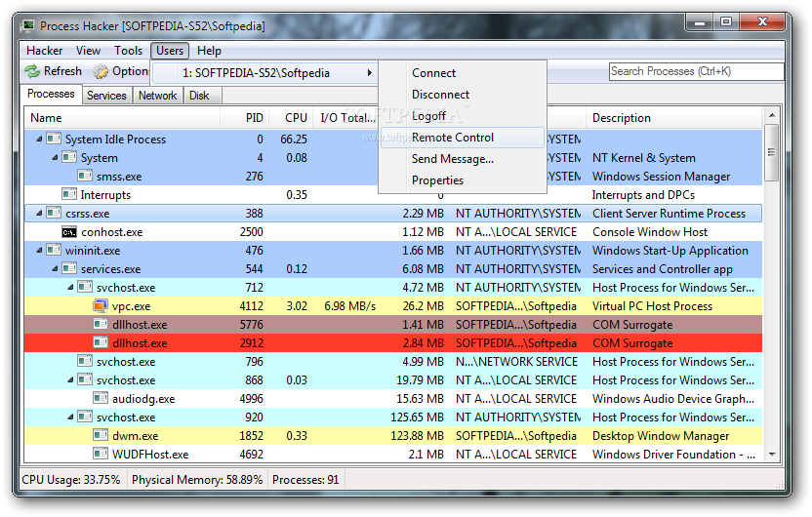This screenshot has height=517, width=812.
Task: Click the smss.exe process icon
Action: [x=85, y=176]
